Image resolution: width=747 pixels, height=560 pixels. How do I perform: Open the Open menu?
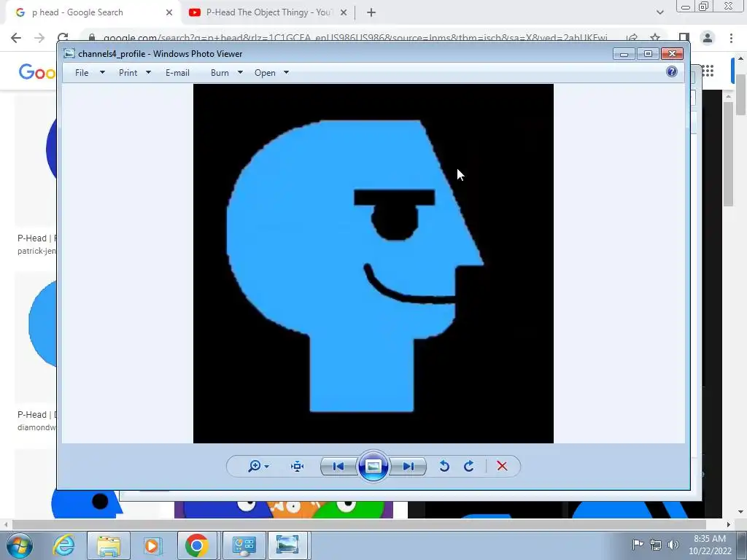click(x=265, y=73)
